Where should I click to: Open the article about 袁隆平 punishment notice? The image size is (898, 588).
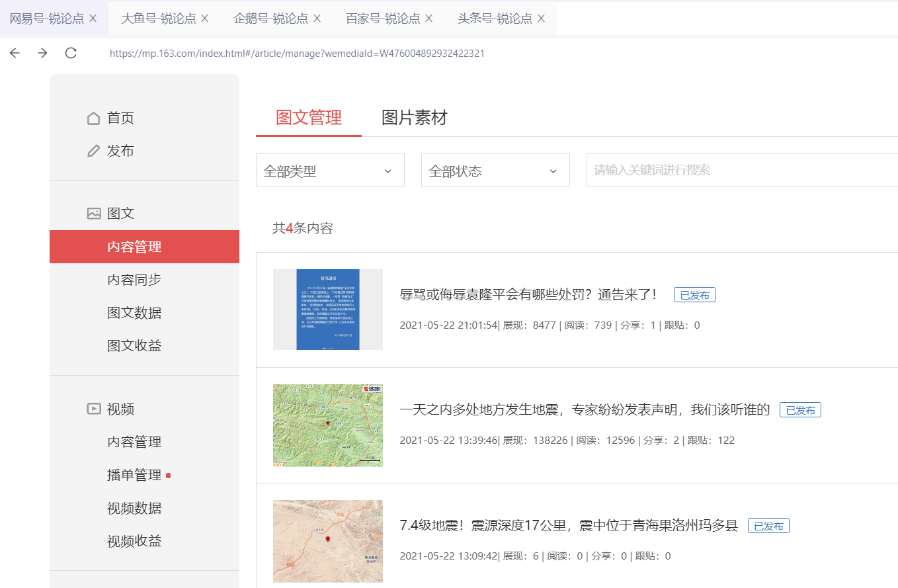tap(529, 294)
